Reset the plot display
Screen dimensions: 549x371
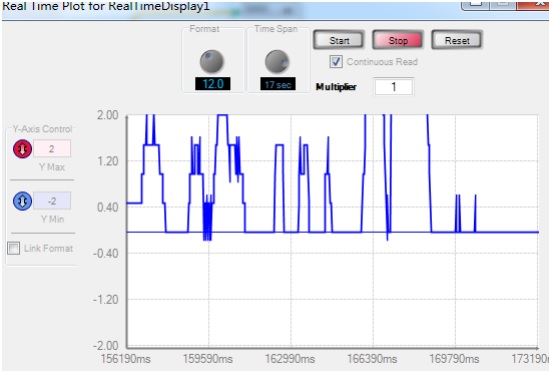pyautogui.click(x=457, y=40)
